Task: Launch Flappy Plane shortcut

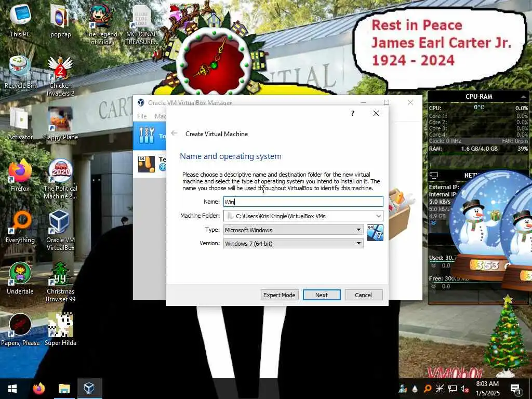Action: (x=60, y=124)
